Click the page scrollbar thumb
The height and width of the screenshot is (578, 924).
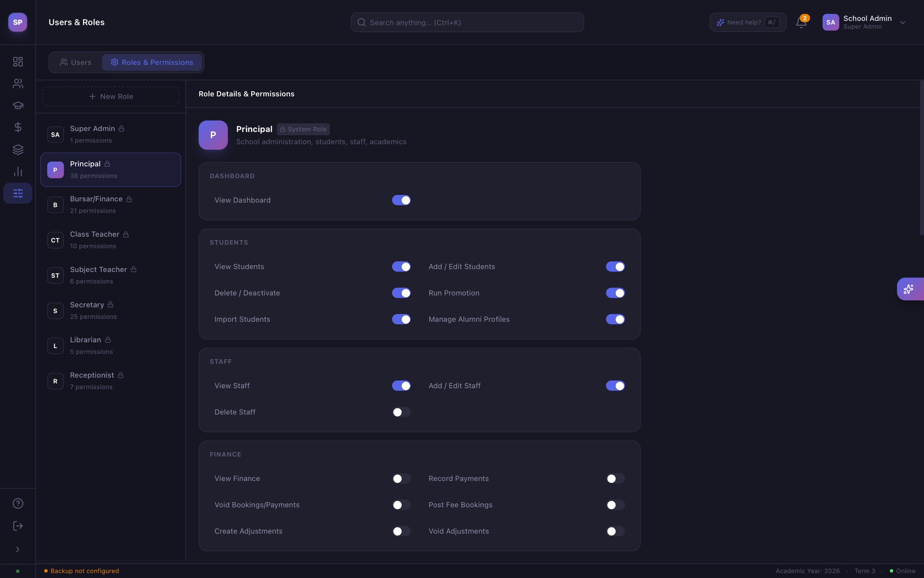point(922,158)
